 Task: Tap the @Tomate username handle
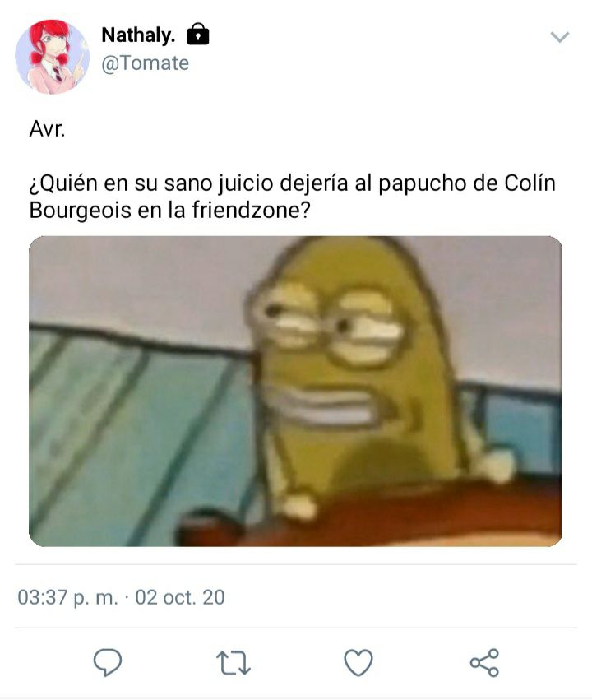point(145,63)
